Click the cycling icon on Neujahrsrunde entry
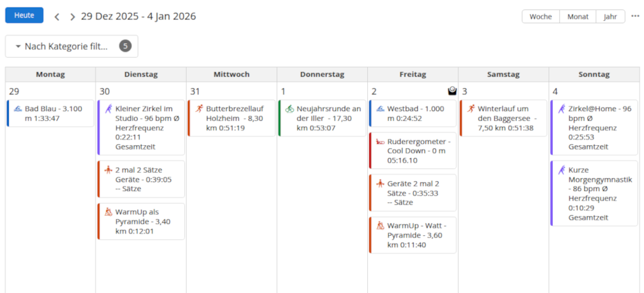644x293 pixels. pyautogui.click(x=289, y=109)
